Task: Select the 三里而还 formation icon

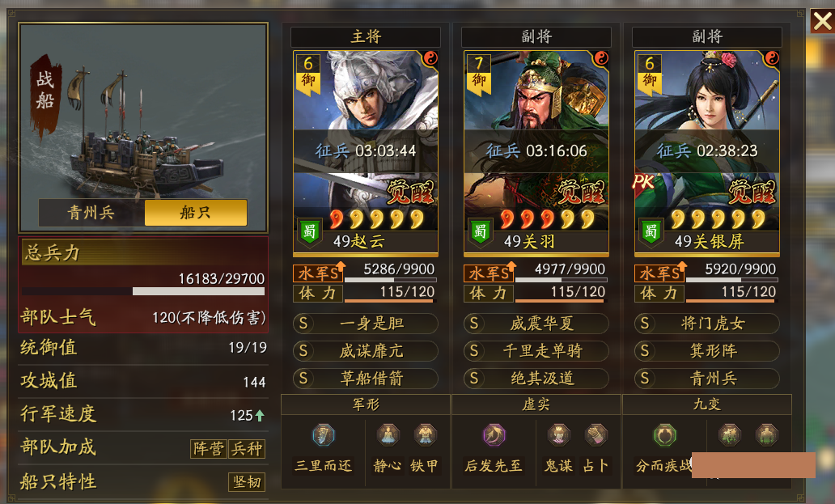Action: (324, 435)
